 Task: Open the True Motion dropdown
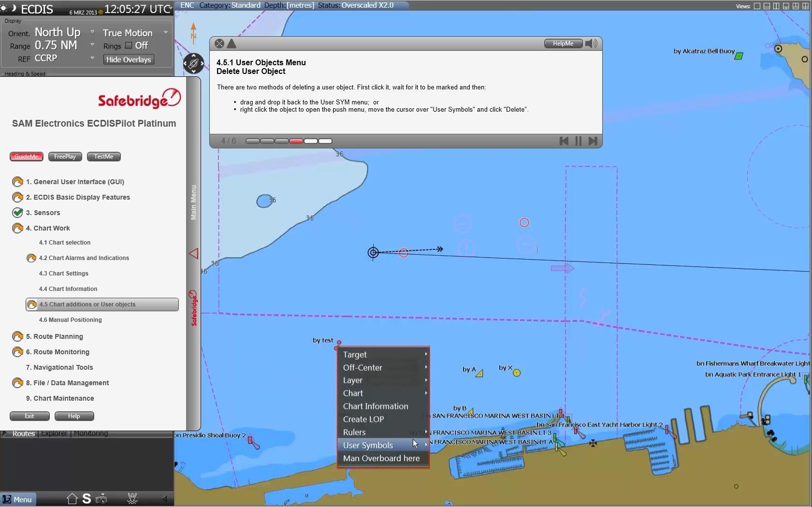click(x=165, y=32)
